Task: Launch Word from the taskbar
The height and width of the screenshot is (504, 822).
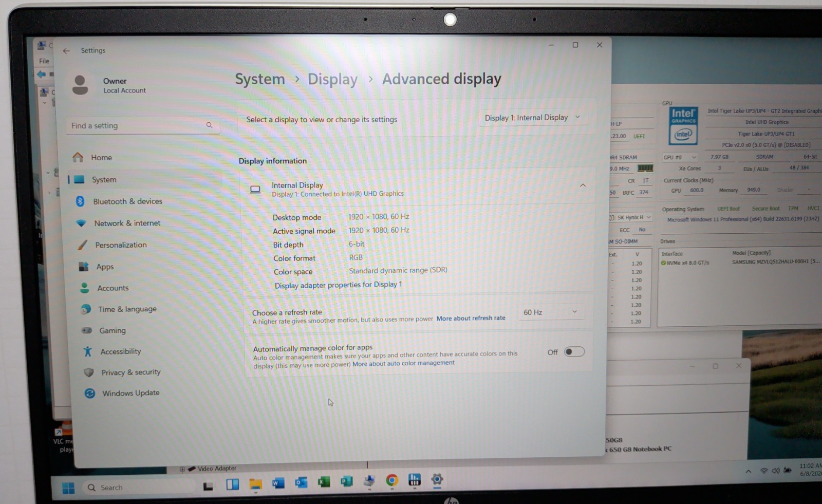Action: pyautogui.click(x=278, y=482)
